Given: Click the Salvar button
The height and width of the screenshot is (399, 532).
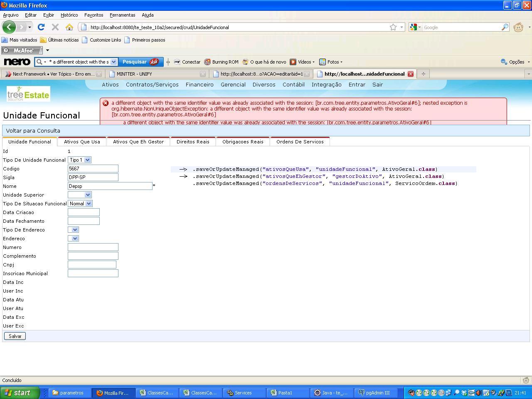Looking at the screenshot, I should (x=15, y=336).
